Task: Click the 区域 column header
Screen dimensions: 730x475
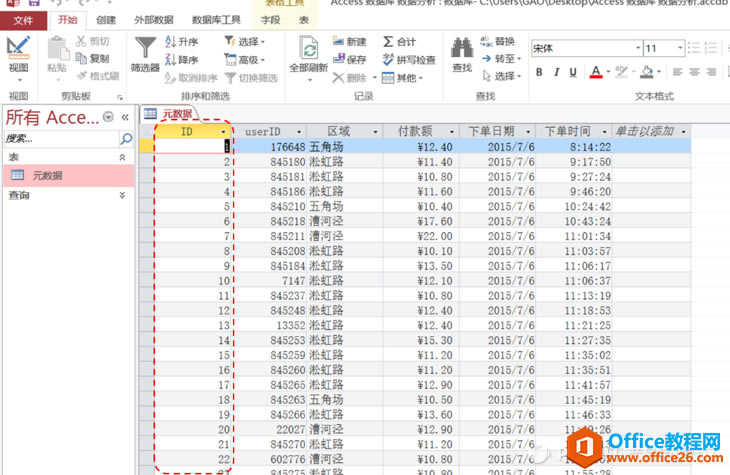Action: click(345, 132)
